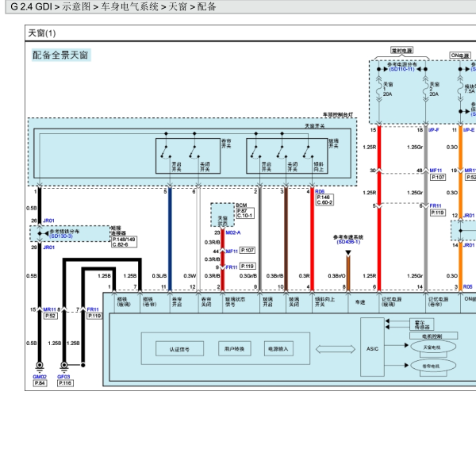Click the 天窗 2 20A fuse symbol
Viewport: 476px width, 476px height.
pos(425,89)
